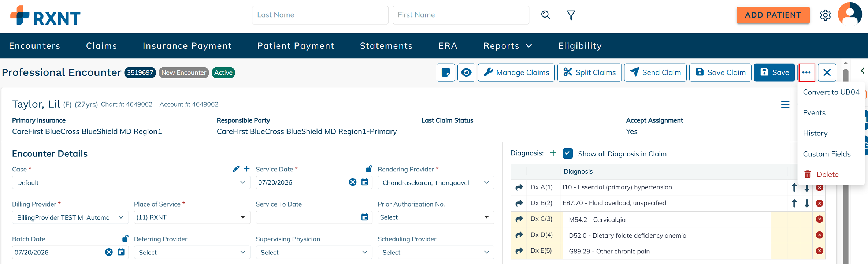Open ERA section

(x=448, y=46)
